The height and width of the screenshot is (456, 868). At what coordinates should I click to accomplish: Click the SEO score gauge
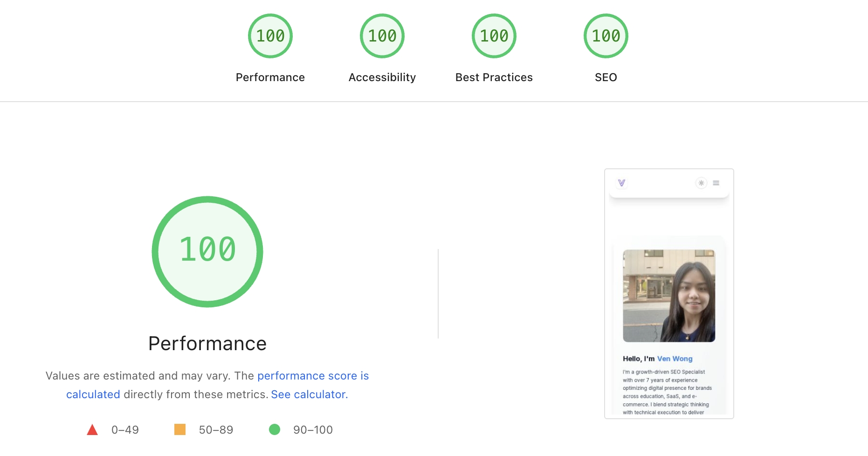click(x=605, y=35)
